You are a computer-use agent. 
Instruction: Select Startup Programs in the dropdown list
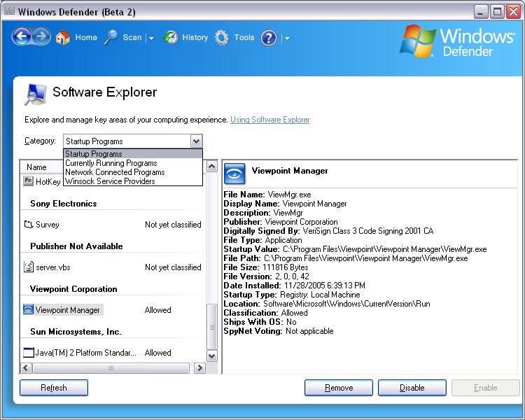click(x=133, y=154)
